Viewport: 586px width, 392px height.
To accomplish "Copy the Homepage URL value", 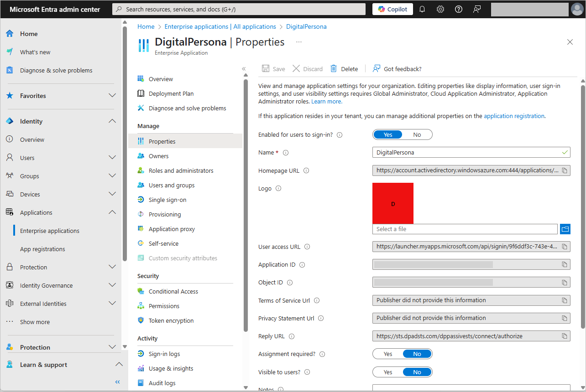I will tap(565, 170).
